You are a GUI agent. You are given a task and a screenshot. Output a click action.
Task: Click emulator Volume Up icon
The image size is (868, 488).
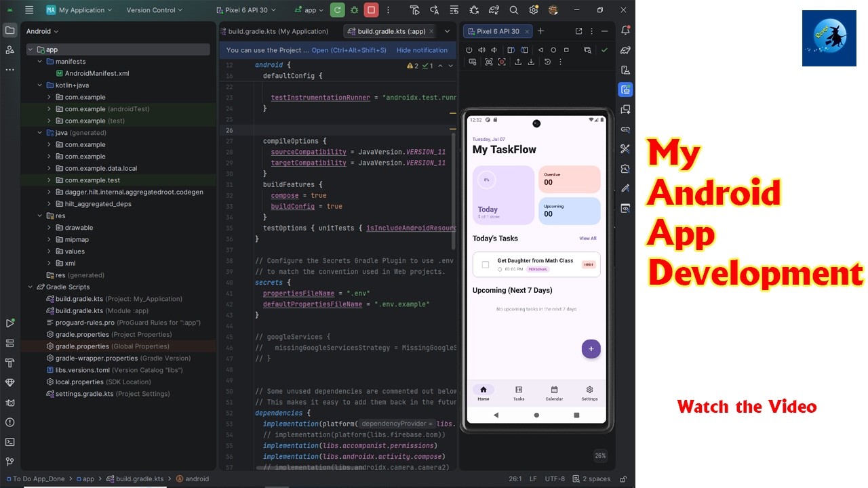(x=481, y=50)
